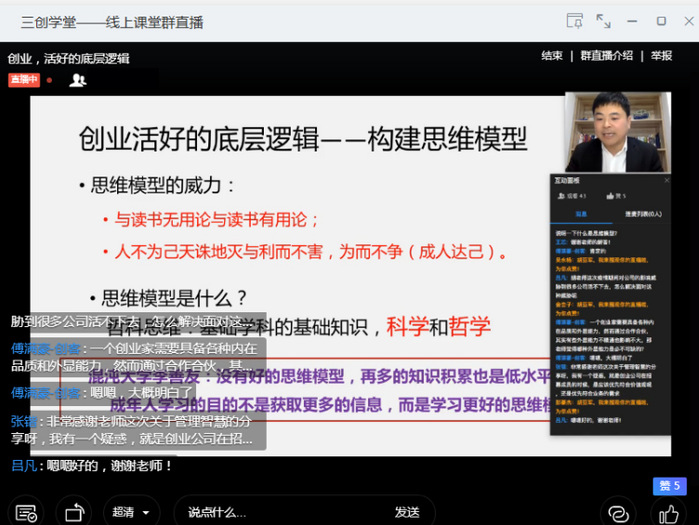This screenshot has width=699, height=525.
Task: Enter fullscreen with the expand arrows icon
Action: point(603,20)
